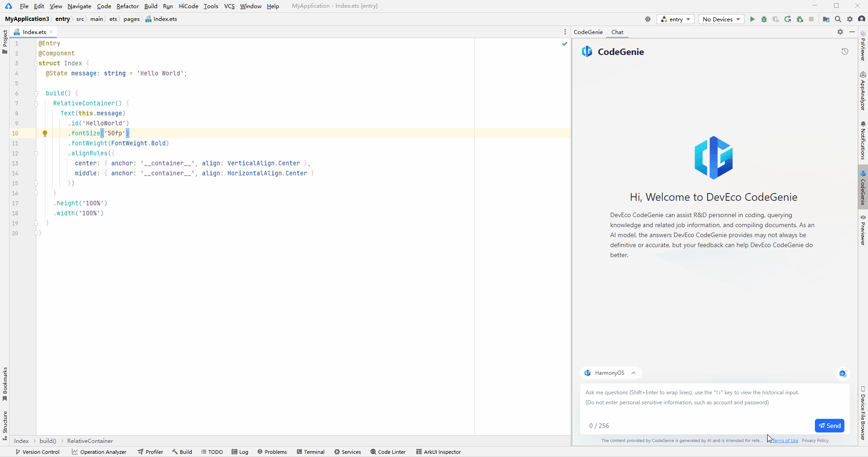The width and height of the screenshot is (868, 457).
Task: Open the Refactor menu
Action: pos(128,6)
